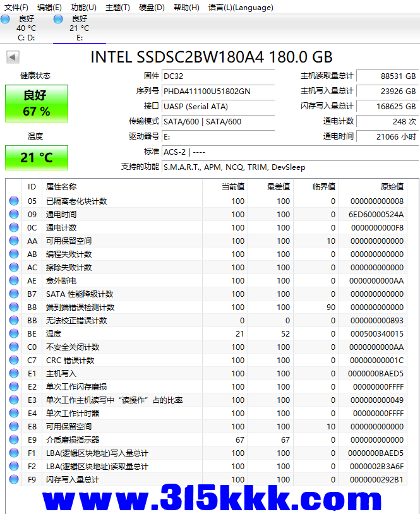The image size is (420, 514).
Task: Select the 介质磨损指示器 attribute name
Action: pos(73,440)
